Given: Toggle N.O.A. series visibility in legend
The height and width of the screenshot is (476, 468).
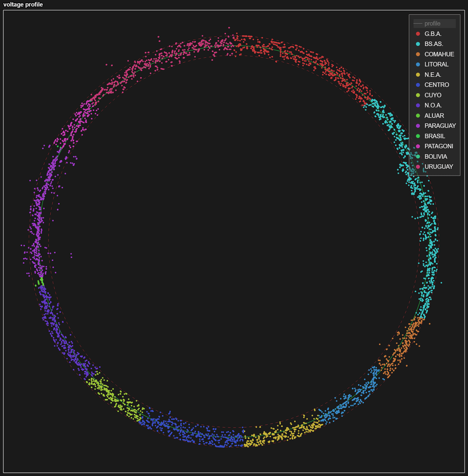Looking at the screenshot, I should [433, 105].
